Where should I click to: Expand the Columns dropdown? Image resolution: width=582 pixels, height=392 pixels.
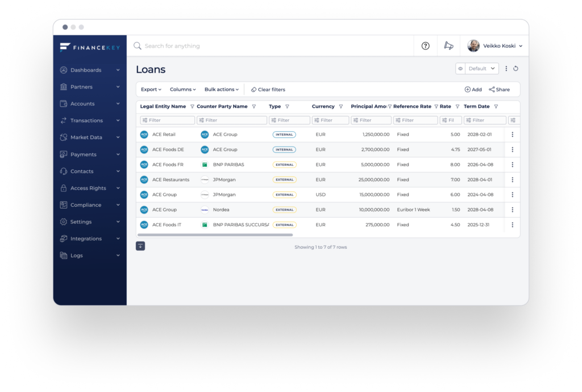182,89
